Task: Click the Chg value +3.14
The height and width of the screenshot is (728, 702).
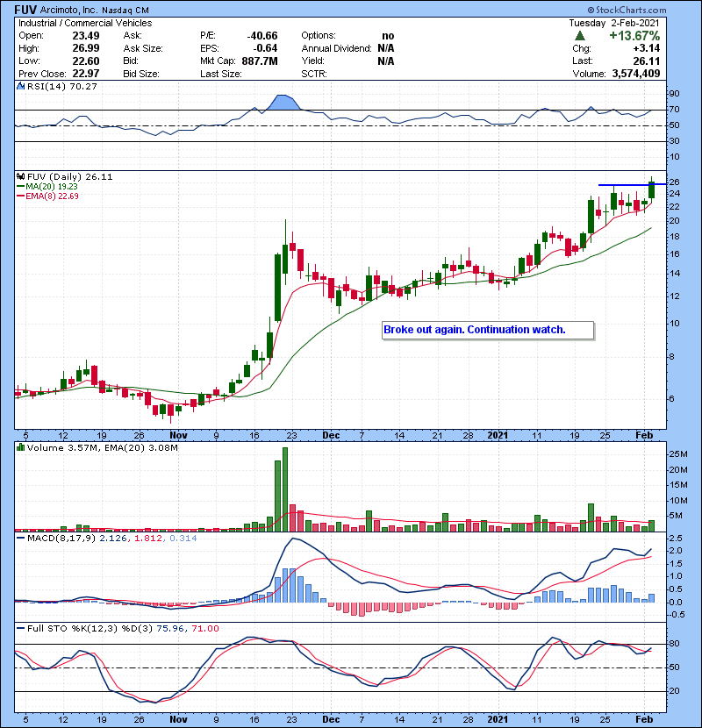Action: 647,48
